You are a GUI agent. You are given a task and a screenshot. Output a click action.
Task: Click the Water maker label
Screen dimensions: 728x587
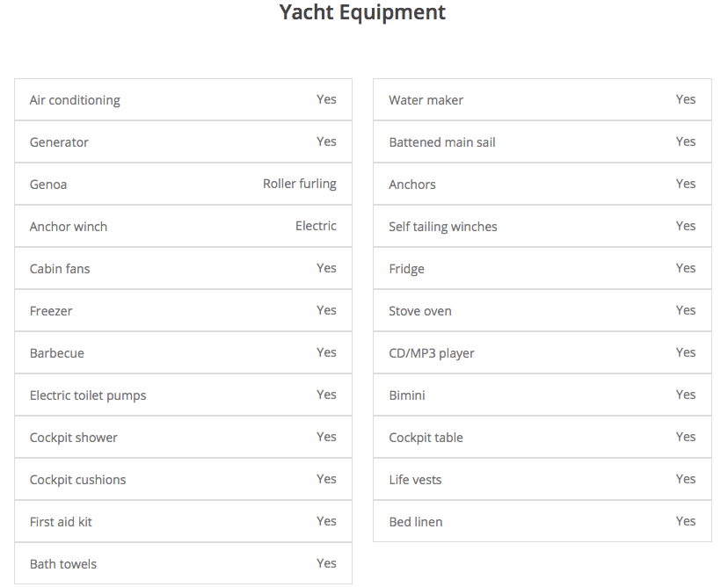pos(426,100)
